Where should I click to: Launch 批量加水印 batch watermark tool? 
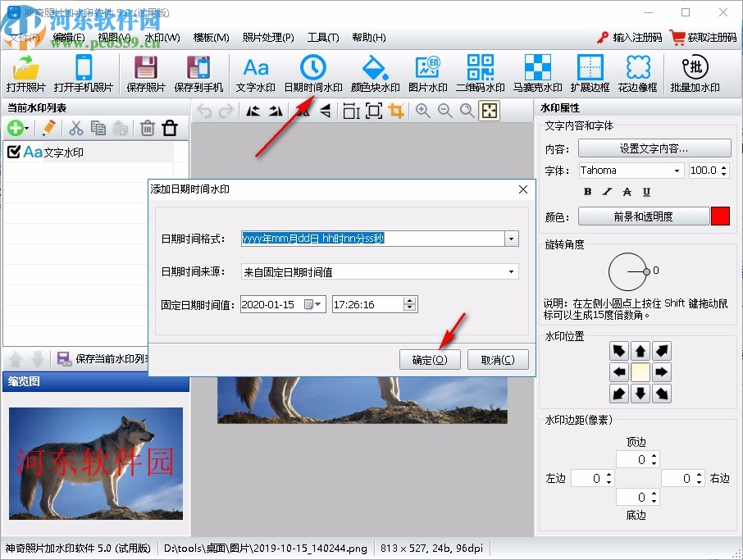pyautogui.click(x=695, y=74)
